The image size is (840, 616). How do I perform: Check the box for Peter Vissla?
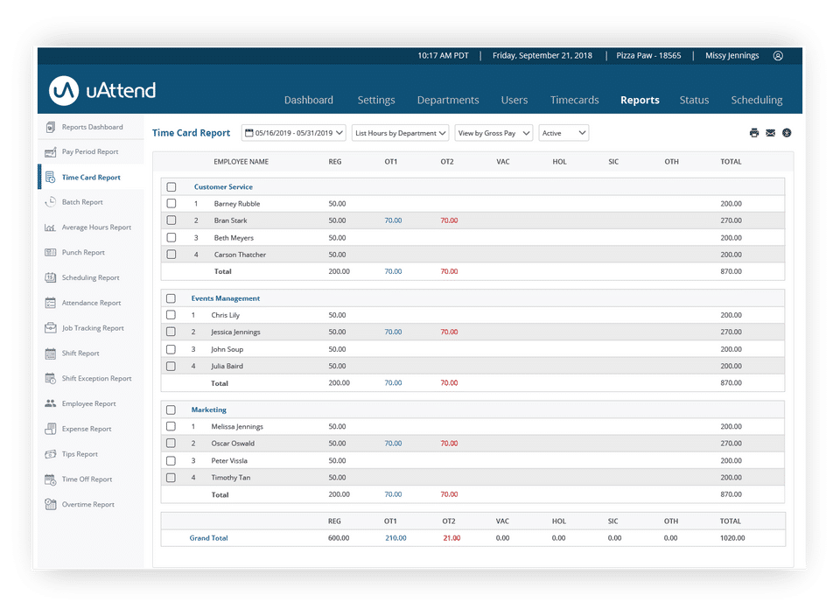171,460
